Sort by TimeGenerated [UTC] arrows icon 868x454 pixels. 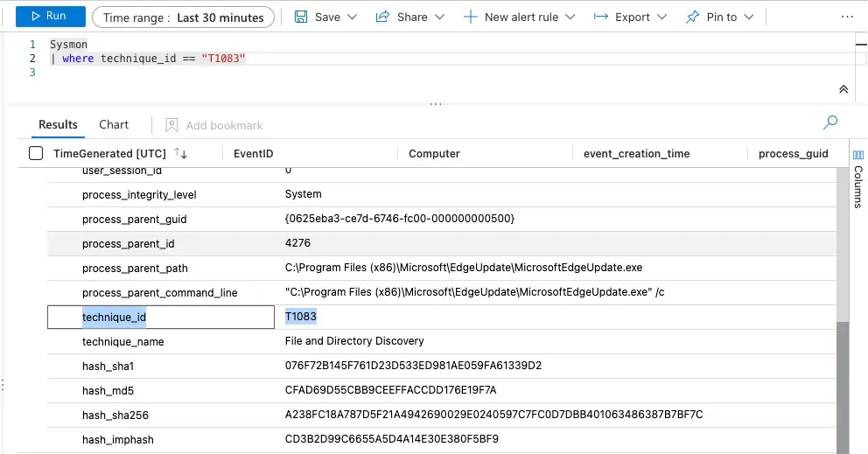click(x=180, y=153)
